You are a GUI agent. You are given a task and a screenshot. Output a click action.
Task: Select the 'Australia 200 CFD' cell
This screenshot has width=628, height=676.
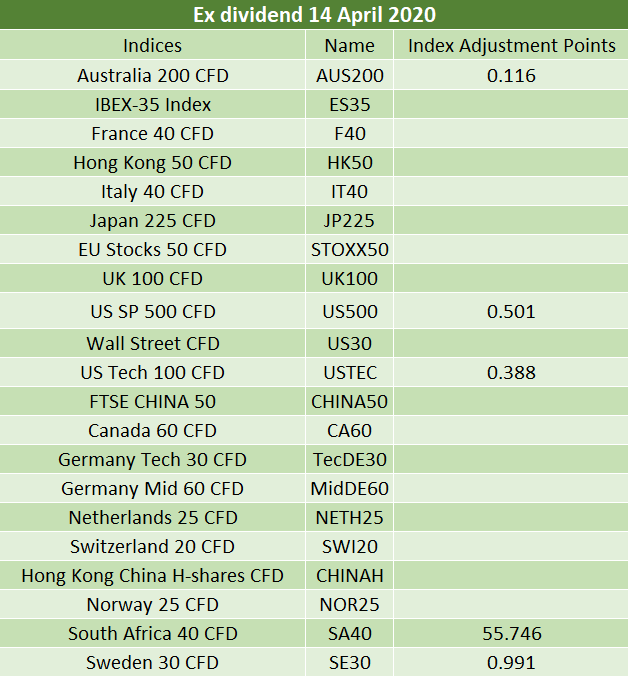click(153, 75)
